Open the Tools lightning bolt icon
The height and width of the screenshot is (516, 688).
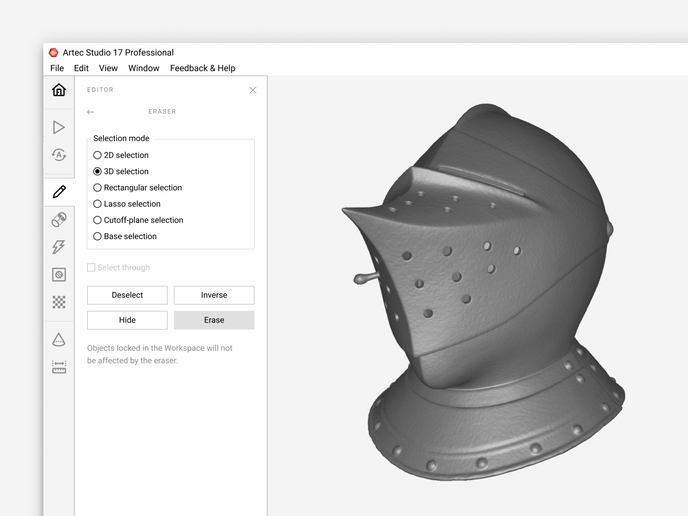click(59, 247)
